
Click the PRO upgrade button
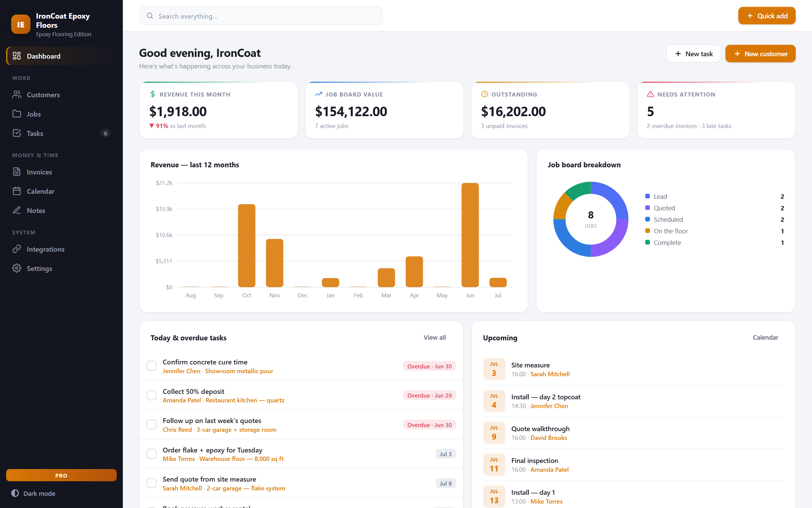coord(61,475)
